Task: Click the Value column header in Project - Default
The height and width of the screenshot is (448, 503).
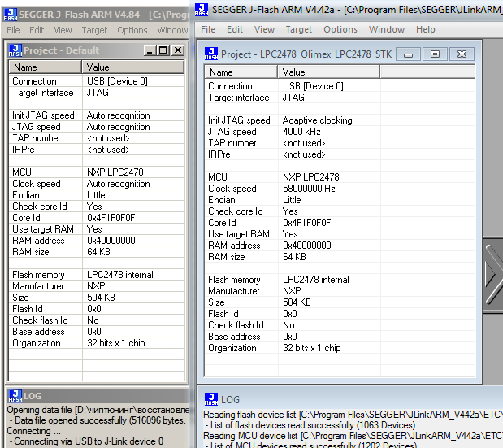Action: coord(98,67)
